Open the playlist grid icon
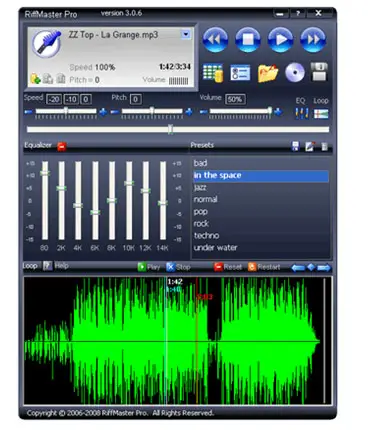370x430 pixels. 213,72
